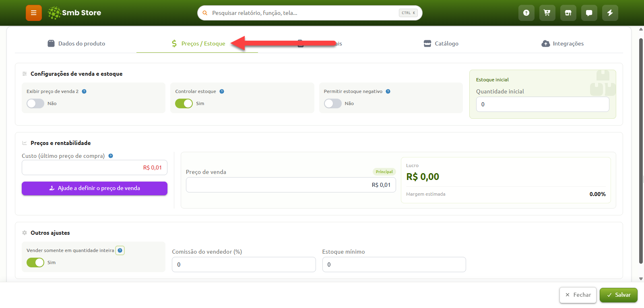Click the Margem estimada label
This screenshot has width=644, height=308.
pos(426,194)
